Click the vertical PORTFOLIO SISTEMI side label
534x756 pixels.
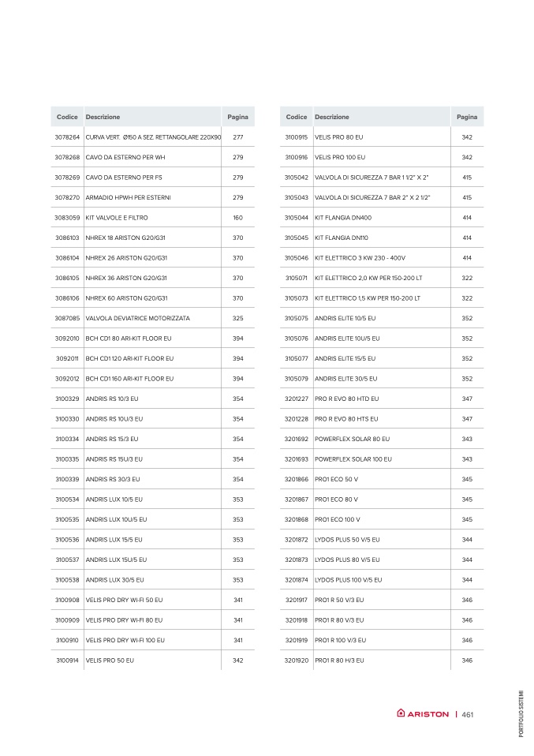(x=521, y=713)
